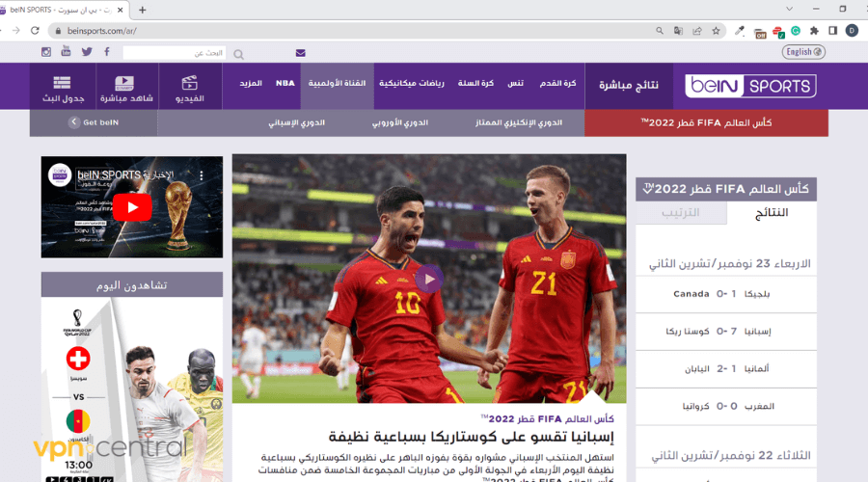Switch to the النتائج results tab
The width and height of the screenshot is (868, 482).
(x=772, y=213)
